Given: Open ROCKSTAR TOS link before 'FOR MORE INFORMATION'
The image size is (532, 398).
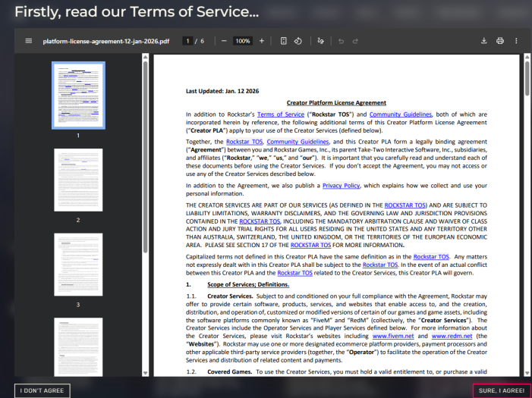Looking at the screenshot, I should (x=310, y=245).
